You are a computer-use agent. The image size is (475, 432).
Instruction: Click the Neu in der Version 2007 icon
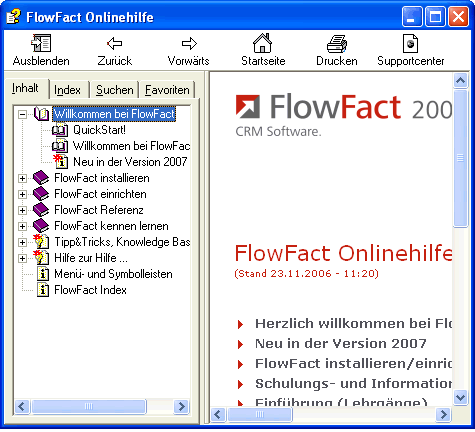(x=61, y=162)
